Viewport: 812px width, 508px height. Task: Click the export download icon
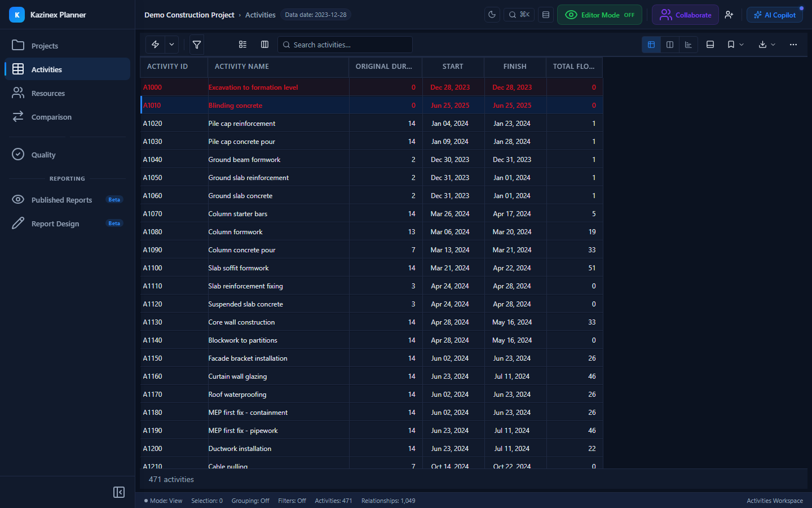coord(762,45)
